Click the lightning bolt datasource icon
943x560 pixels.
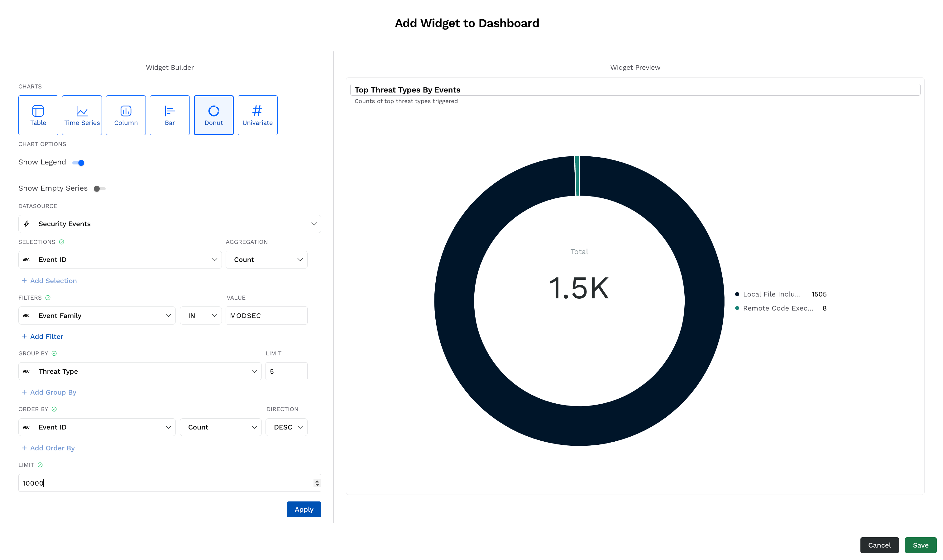click(26, 224)
